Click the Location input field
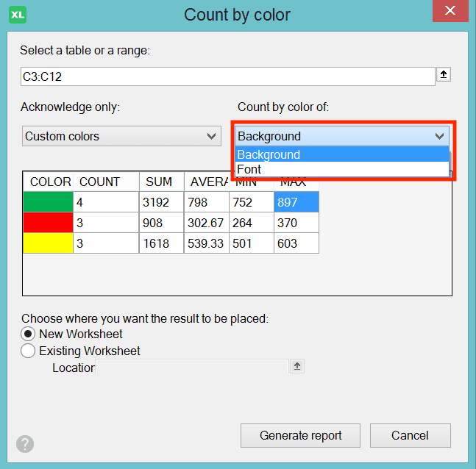 tap(192, 367)
